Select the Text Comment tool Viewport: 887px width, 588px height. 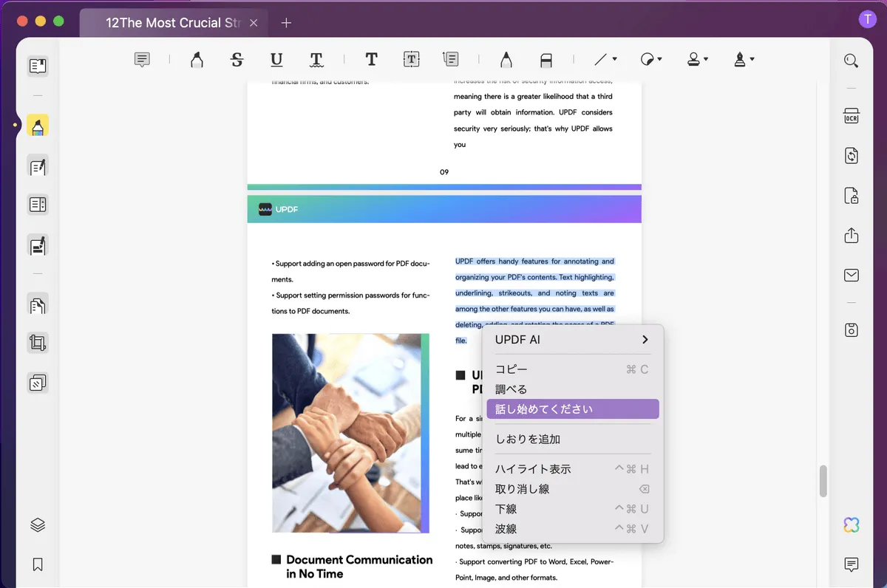tap(371, 60)
